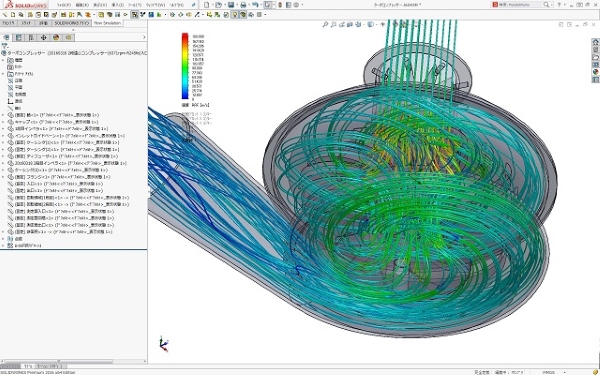This screenshot has height=375, width=600.
Task: Open the Custom Properties icon in task pane
Action: pyautogui.click(x=595, y=80)
